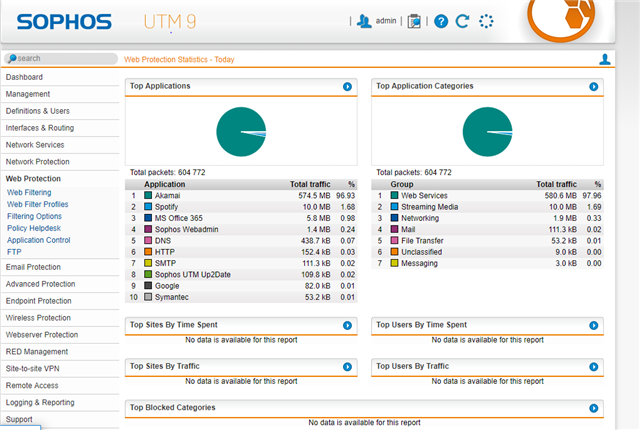Click Spotify blue color swatch

point(148,207)
